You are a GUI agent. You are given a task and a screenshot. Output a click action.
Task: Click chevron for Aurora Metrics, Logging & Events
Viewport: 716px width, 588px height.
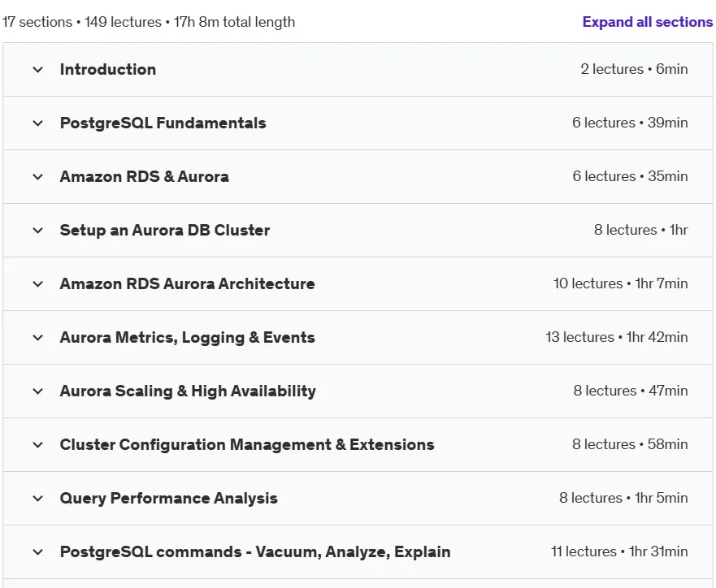(x=38, y=338)
